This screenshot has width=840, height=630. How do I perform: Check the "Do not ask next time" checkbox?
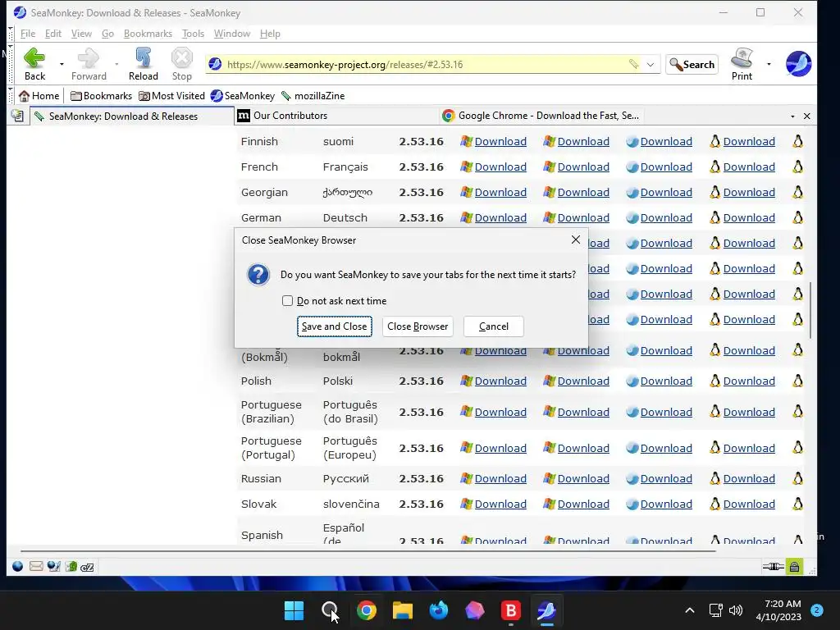pos(288,300)
